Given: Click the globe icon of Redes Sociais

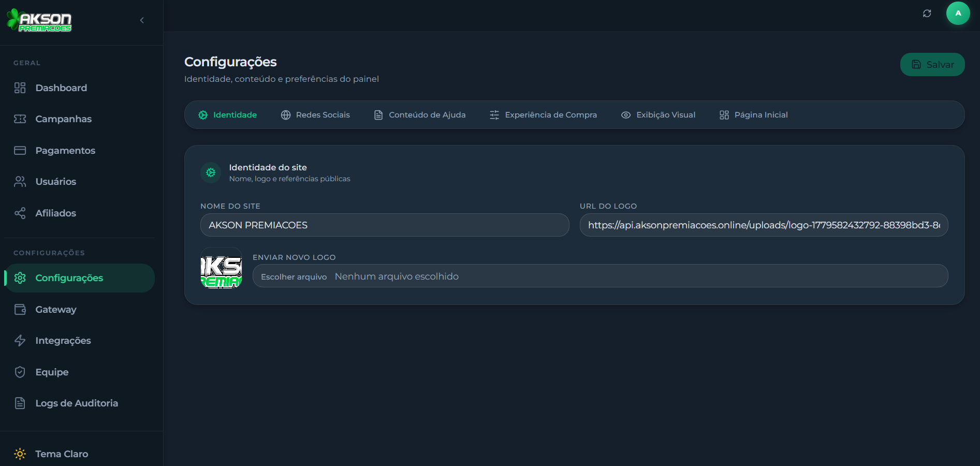Looking at the screenshot, I should [x=286, y=115].
